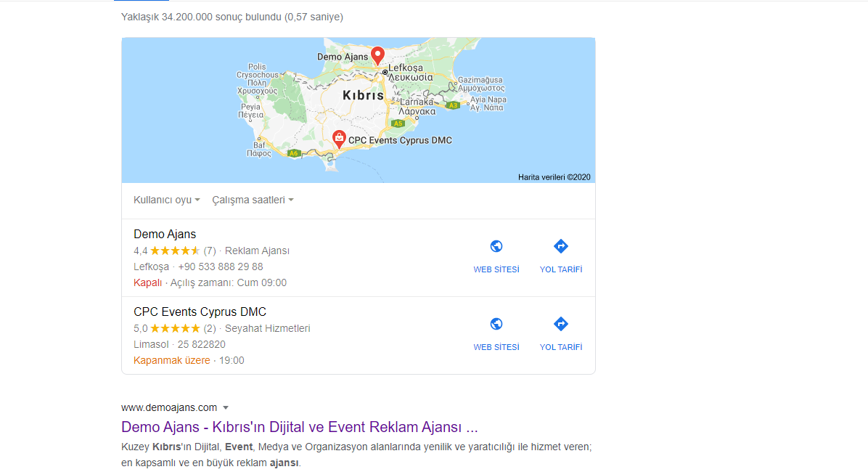Click Reklam Ajansı category text

point(257,251)
